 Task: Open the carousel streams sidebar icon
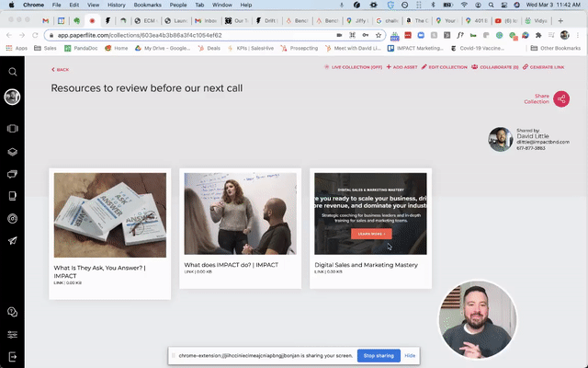pos(12,129)
